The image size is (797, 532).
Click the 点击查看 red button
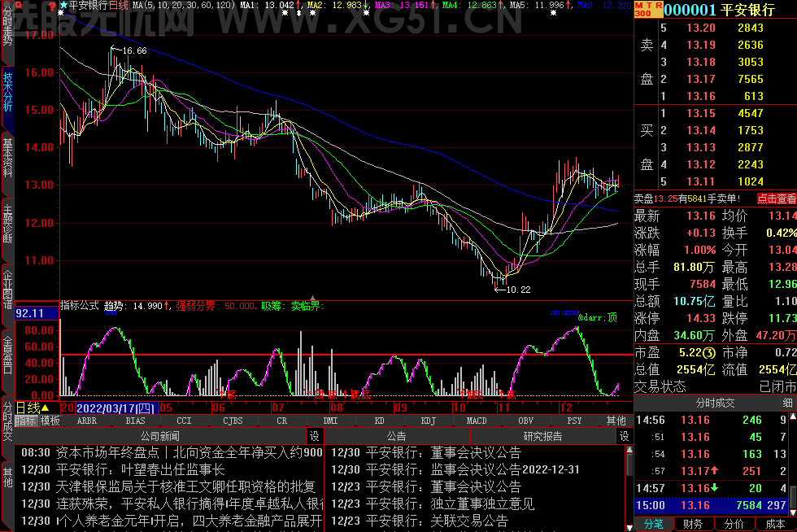[x=777, y=198]
